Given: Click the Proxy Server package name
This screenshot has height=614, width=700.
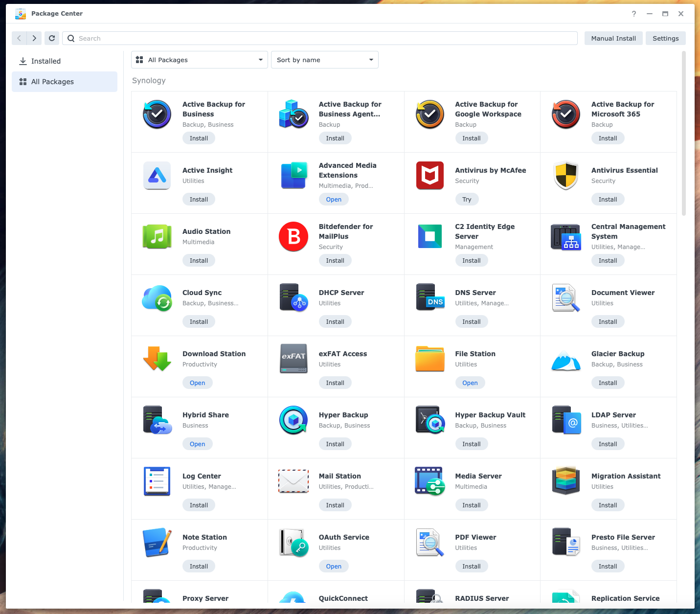Looking at the screenshot, I should (205, 598).
